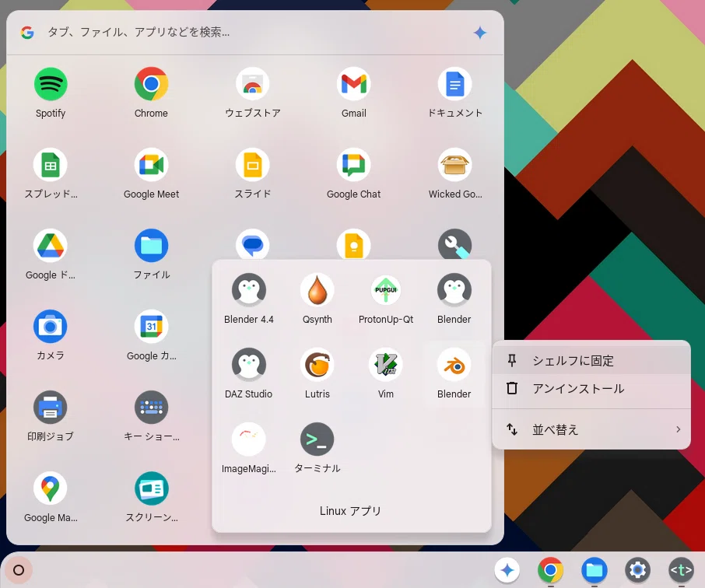Click the Google G logo in the search bar
This screenshot has height=588, width=705.
coord(27,33)
